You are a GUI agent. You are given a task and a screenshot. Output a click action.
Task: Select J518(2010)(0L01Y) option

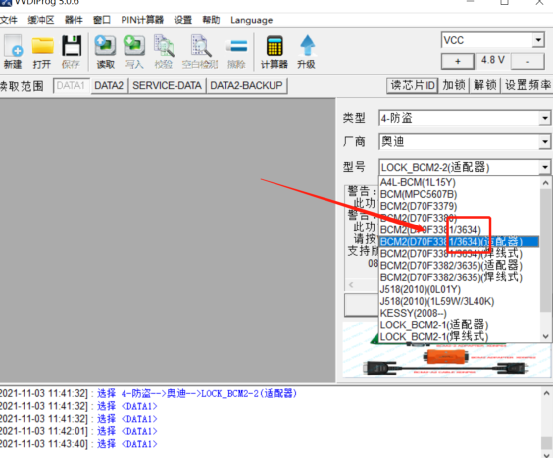point(459,289)
